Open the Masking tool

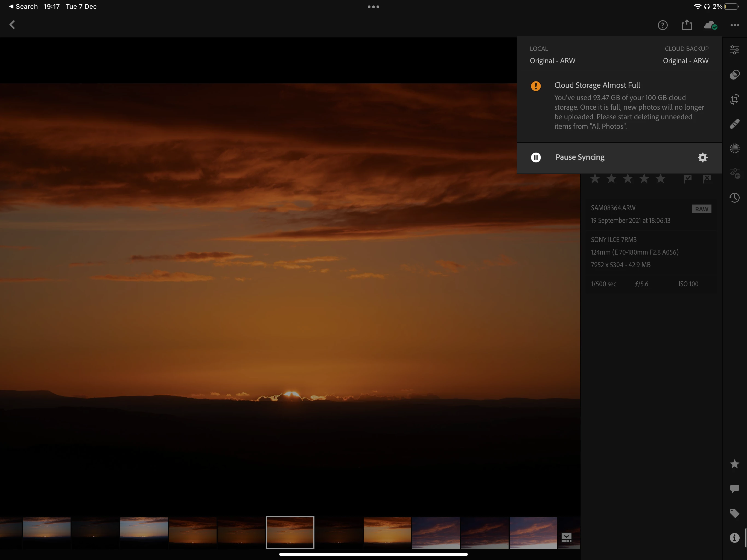pos(734,148)
